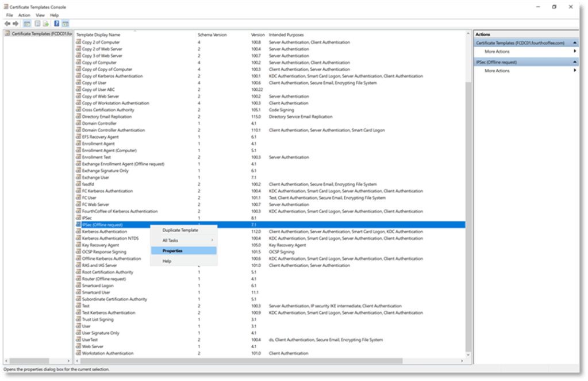The image size is (588, 381).
Task: Click the Web Server template icon
Action: coord(78,347)
